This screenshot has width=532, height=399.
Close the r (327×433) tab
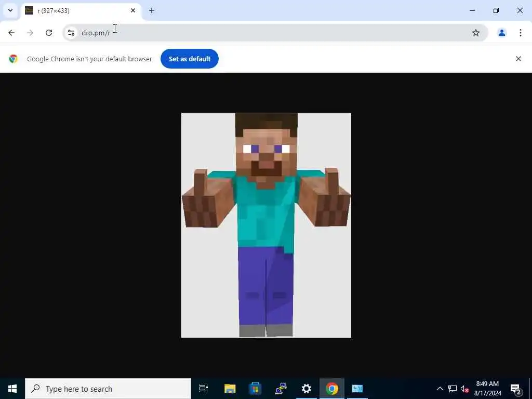click(133, 10)
